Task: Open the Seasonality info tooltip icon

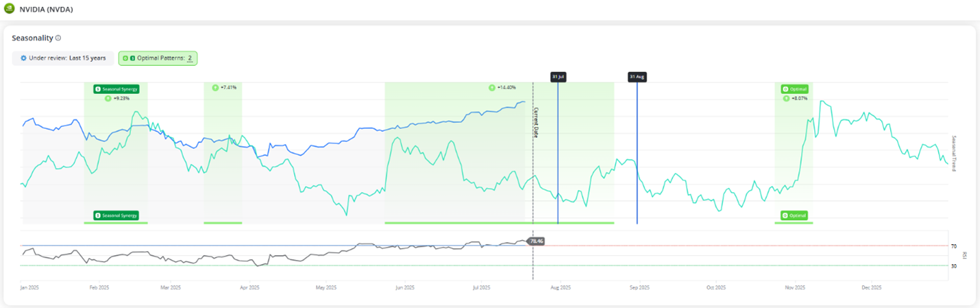Action: point(58,38)
